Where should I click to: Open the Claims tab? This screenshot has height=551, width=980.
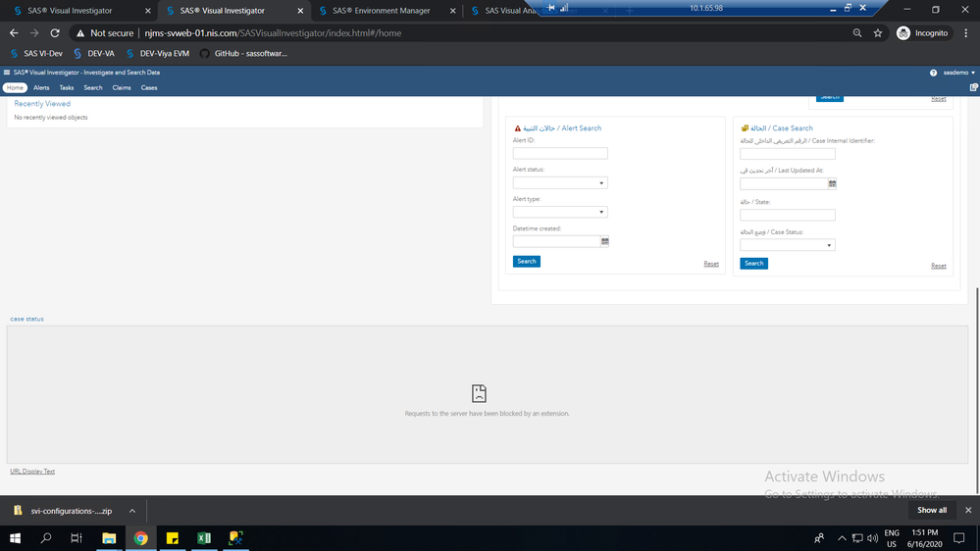pos(122,88)
